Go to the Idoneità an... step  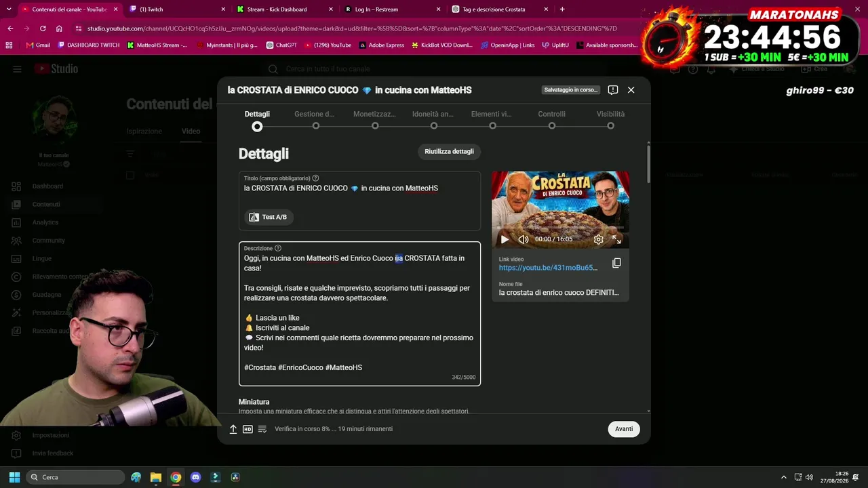tap(433, 119)
